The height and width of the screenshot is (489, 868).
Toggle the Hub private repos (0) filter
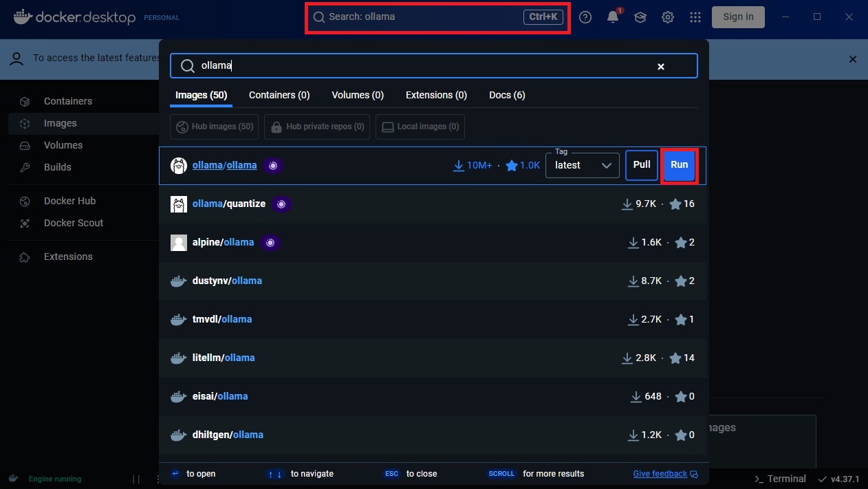317,127
